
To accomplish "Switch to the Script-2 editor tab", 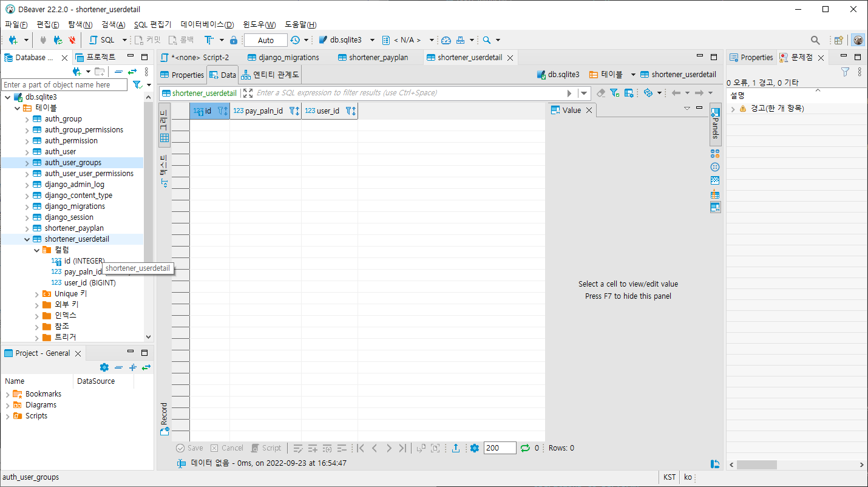I will (x=195, y=58).
